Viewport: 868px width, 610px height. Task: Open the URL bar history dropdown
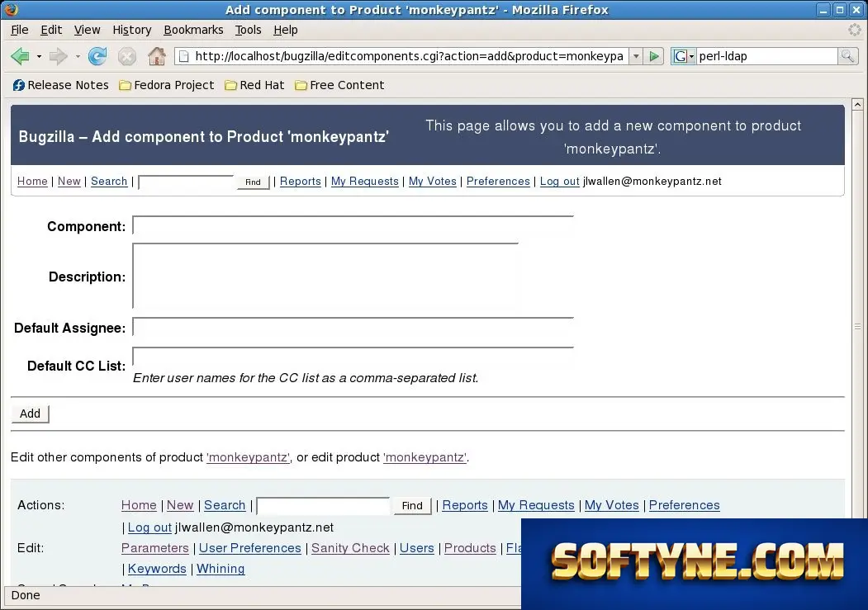click(636, 56)
